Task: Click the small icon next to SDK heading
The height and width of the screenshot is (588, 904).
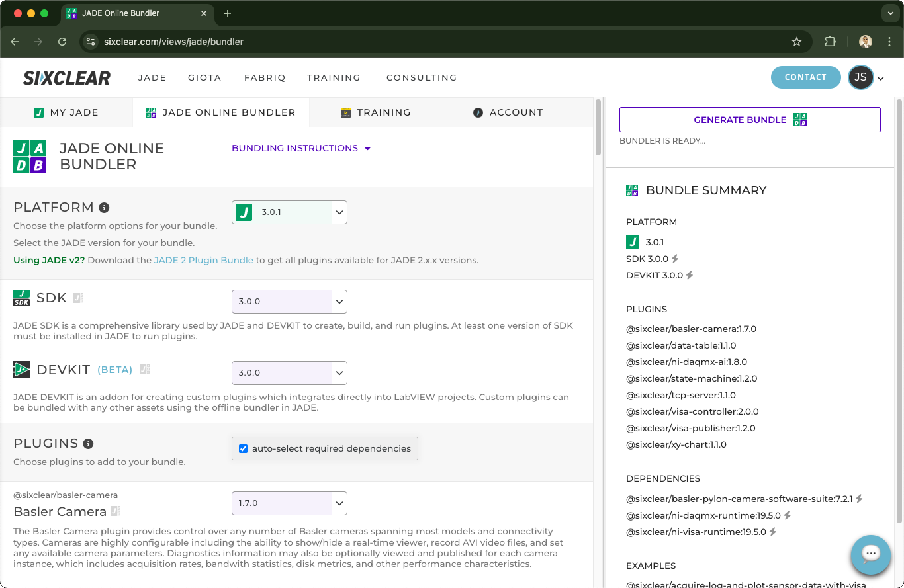Action: 78,298
